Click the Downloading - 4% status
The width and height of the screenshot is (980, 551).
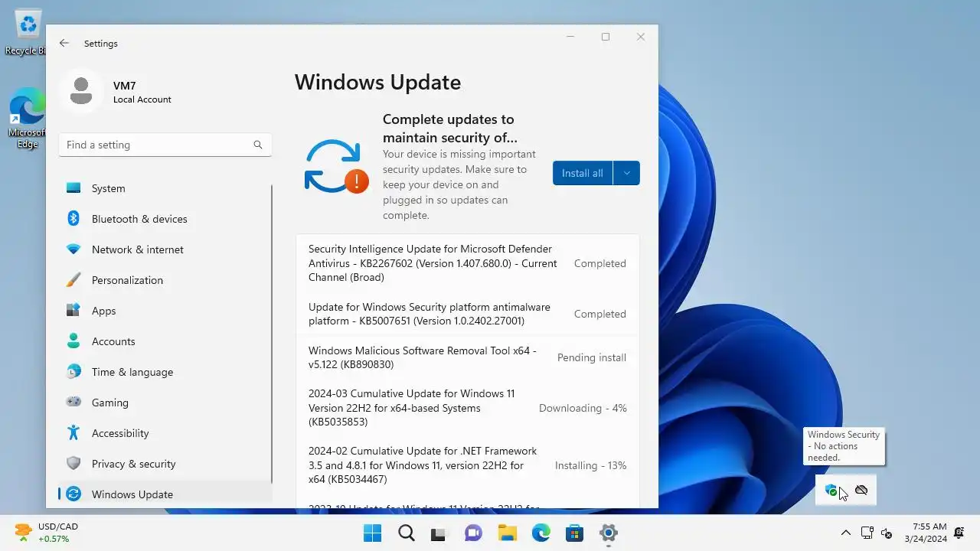(x=583, y=408)
